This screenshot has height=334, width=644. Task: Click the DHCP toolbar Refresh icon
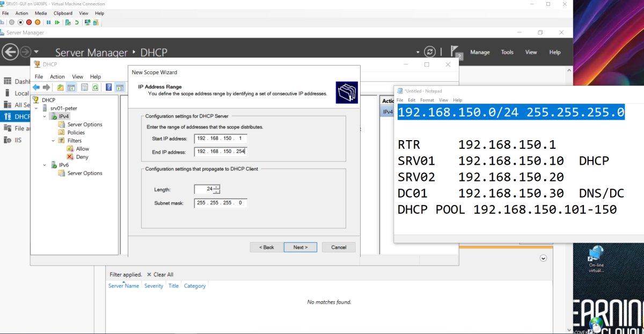(x=95, y=88)
